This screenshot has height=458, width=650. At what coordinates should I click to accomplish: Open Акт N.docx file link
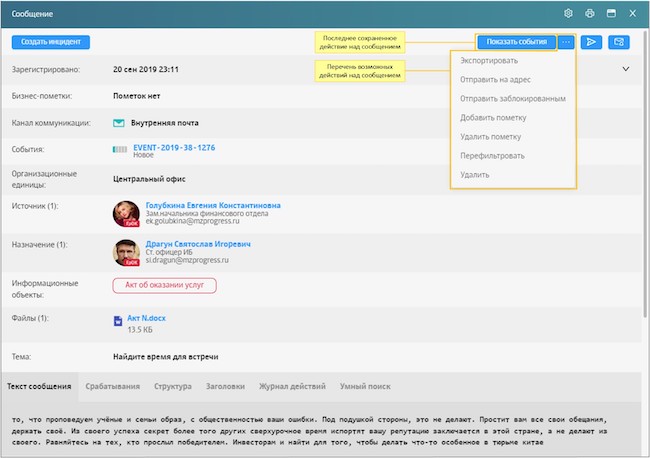point(146,318)
